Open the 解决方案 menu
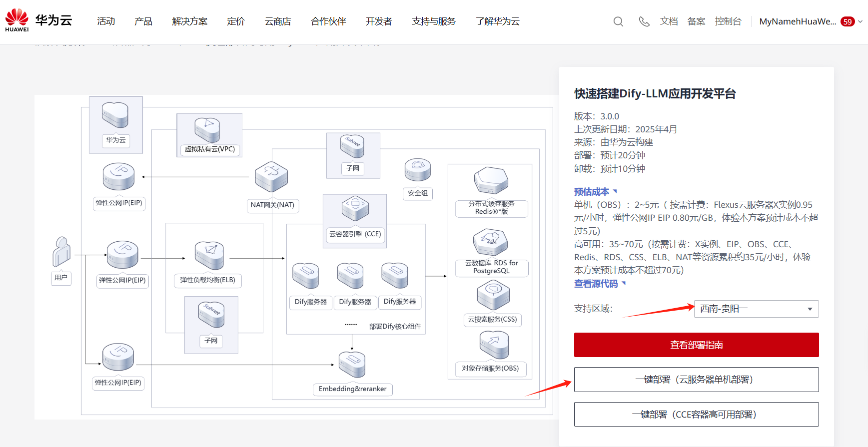Screen dimensions: 868x447 pos(189,21)
